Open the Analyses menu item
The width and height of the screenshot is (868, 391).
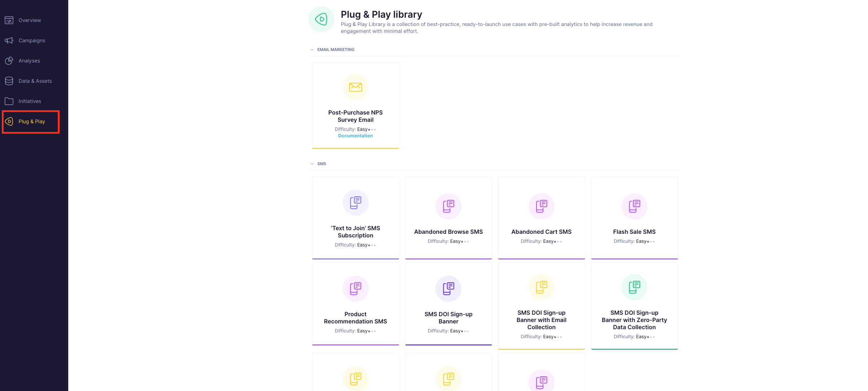(29, 61)
